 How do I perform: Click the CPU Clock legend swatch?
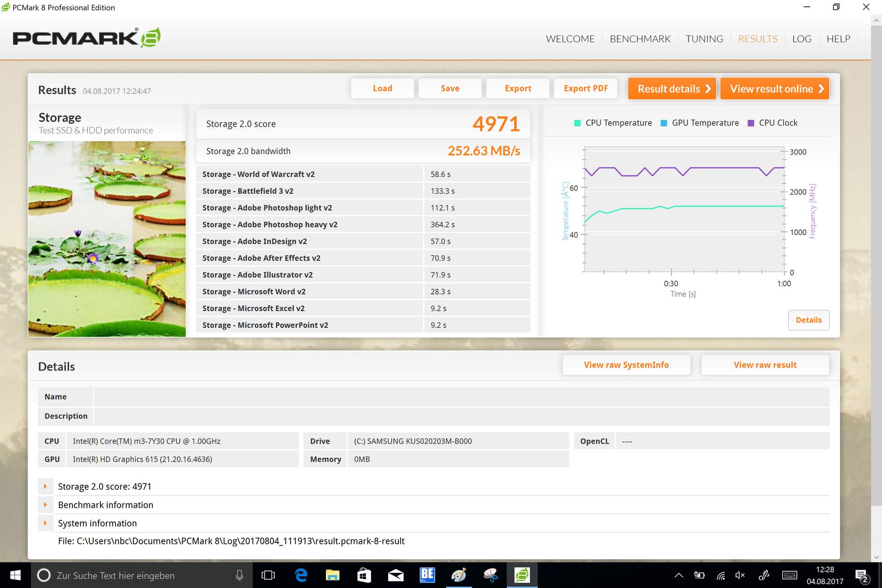(751, 123)
